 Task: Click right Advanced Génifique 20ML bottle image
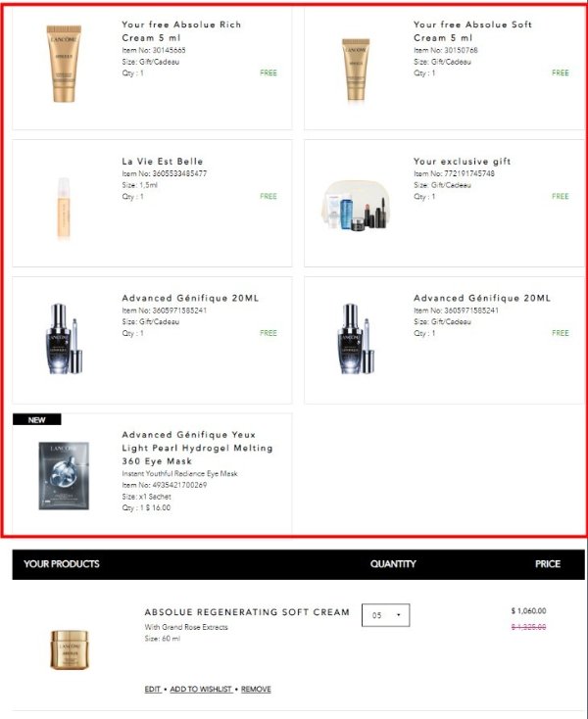356,338
